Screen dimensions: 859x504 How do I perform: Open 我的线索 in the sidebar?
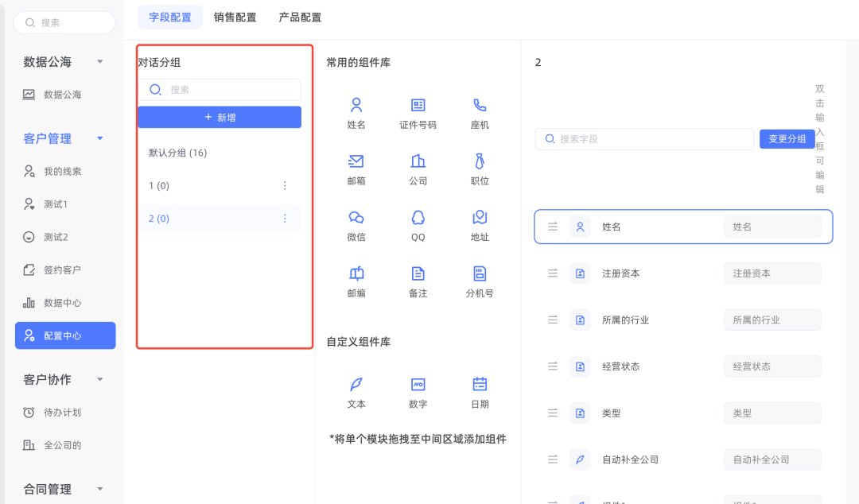pos(62,171)
